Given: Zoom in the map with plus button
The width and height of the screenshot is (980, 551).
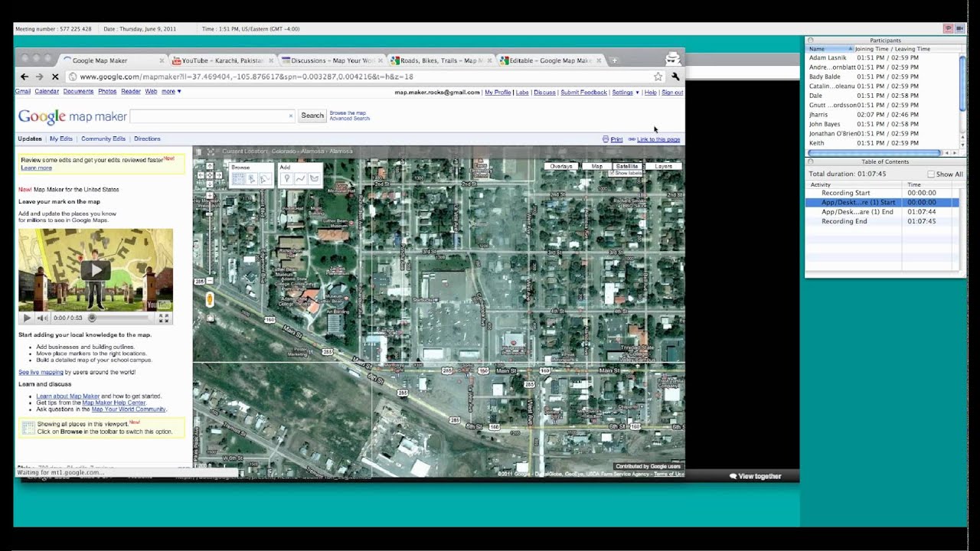Looking at the screenshot, I should 210,196.
